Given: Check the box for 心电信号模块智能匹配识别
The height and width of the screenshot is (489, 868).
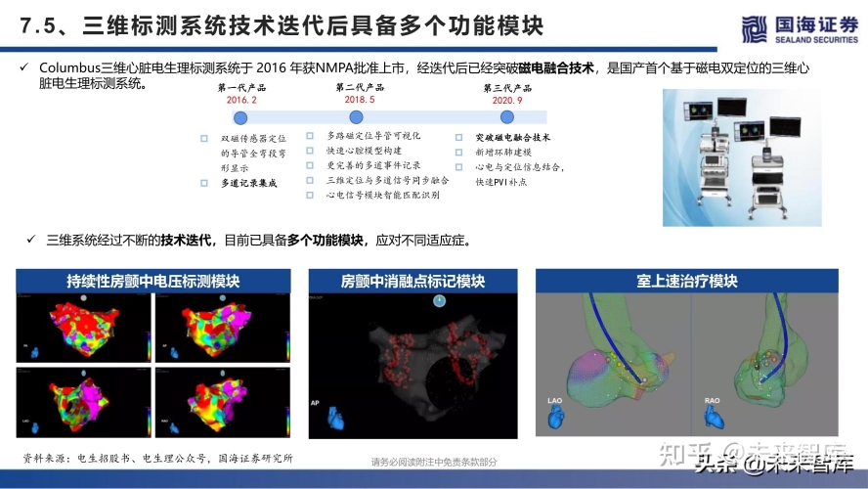Looking at the screenshot, I should pos(310,195).
